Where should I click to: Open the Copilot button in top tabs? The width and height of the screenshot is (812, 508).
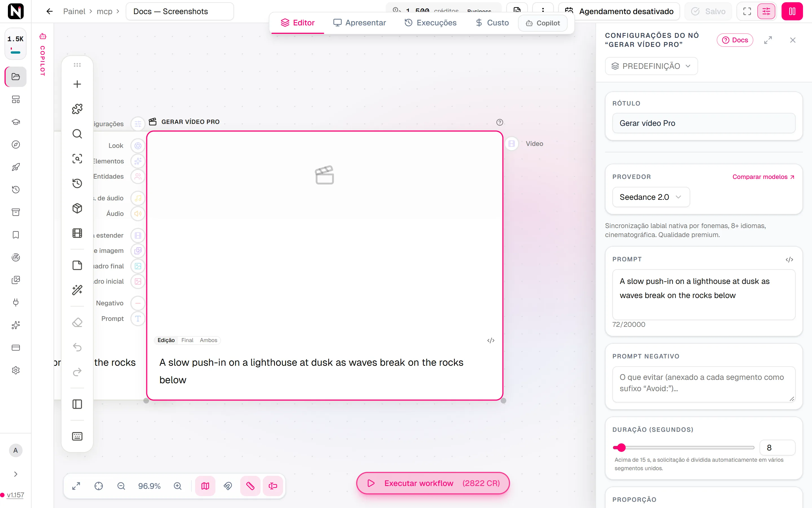tap(542, 23)
